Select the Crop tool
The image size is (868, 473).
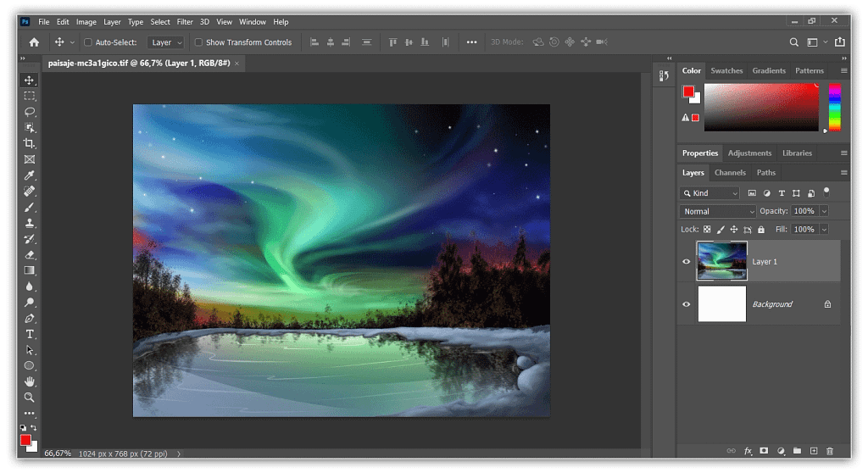coord(30,143)
